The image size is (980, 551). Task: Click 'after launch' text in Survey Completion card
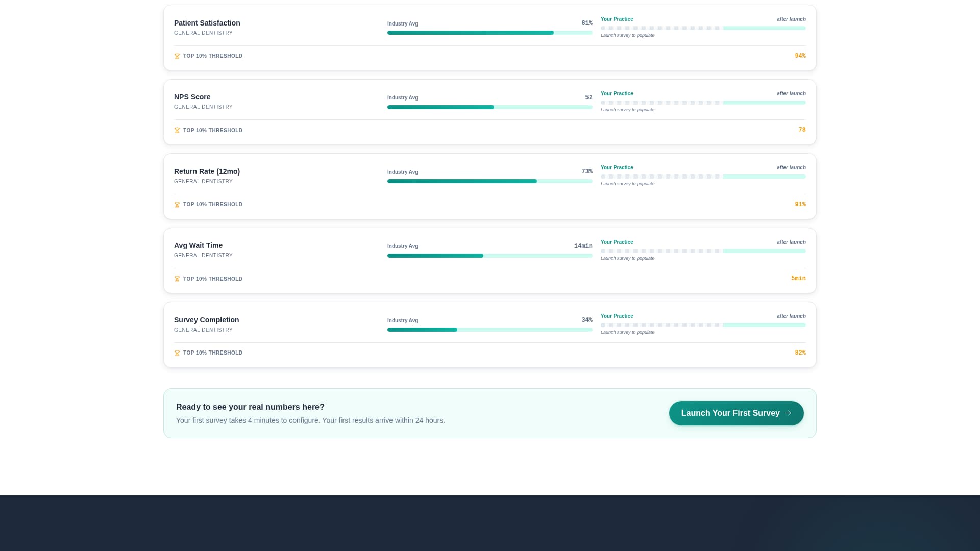(791, 316)
